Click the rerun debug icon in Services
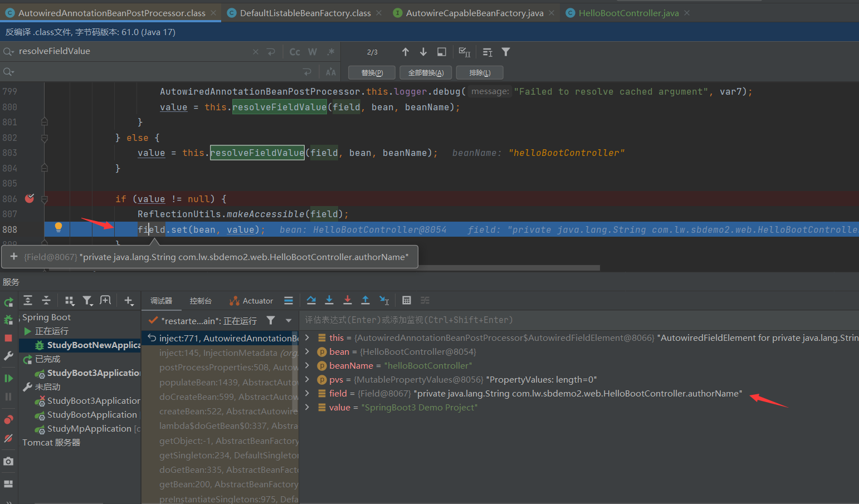 coord(8,302)
